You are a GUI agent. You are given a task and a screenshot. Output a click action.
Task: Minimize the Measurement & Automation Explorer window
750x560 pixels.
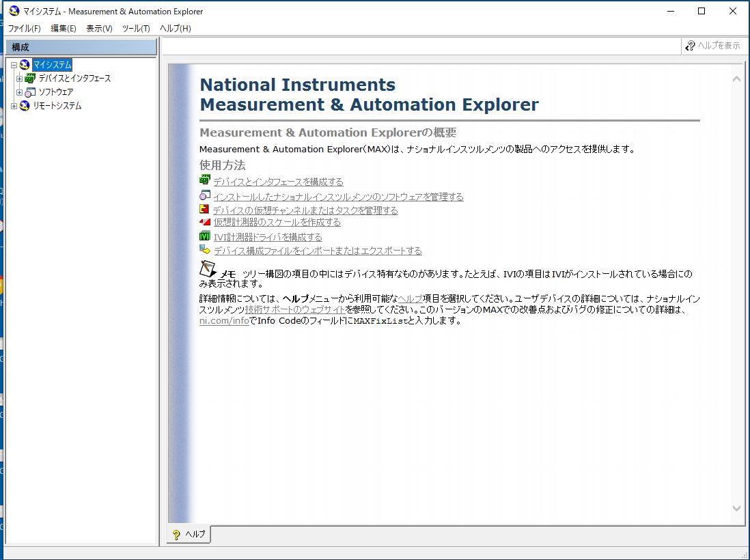(671, 11)
